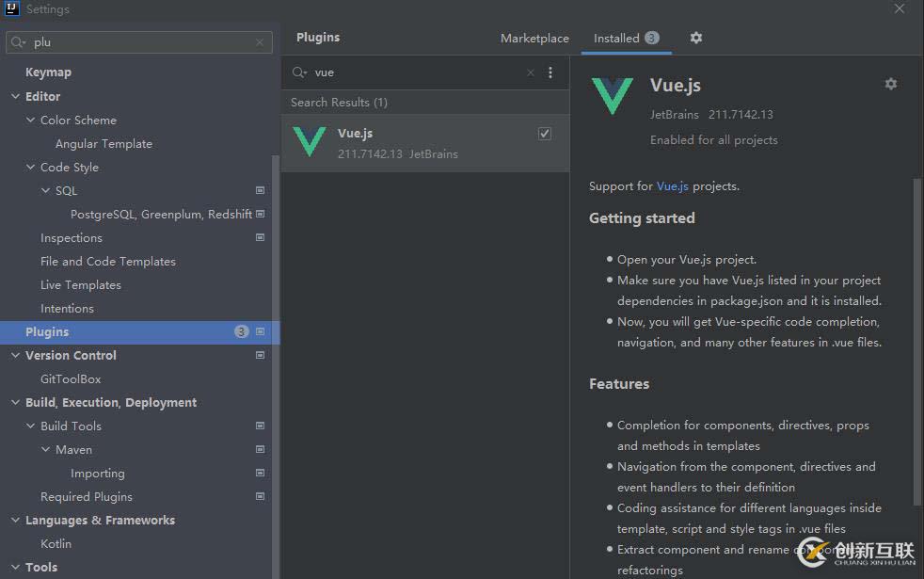
Task: Collapse the Version Control node
Action: (15, 356)
